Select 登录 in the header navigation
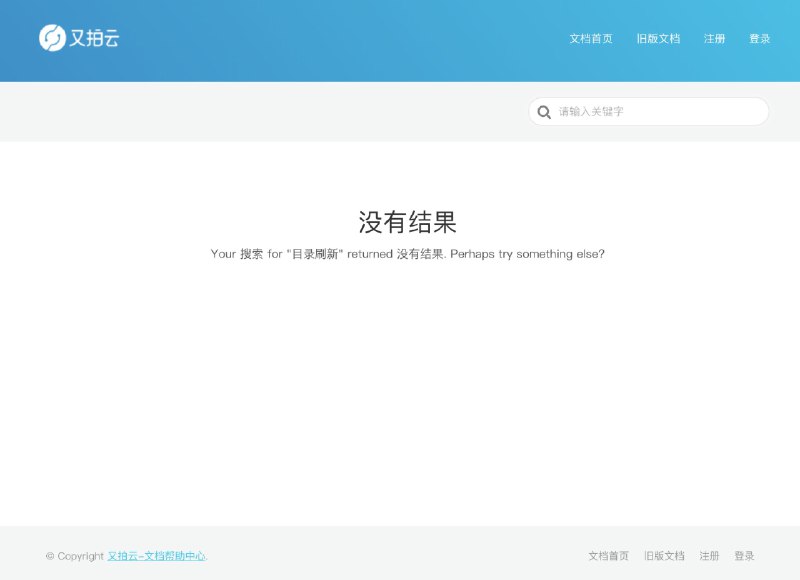This screenshot has width=800, height=580. tap(760, 39)
